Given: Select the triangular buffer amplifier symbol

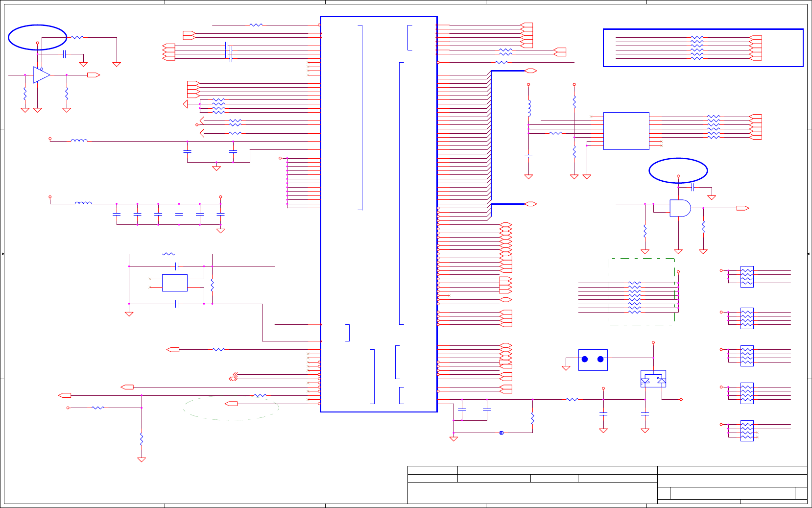Looking at the screenshot, I should [x=41, y=75].
